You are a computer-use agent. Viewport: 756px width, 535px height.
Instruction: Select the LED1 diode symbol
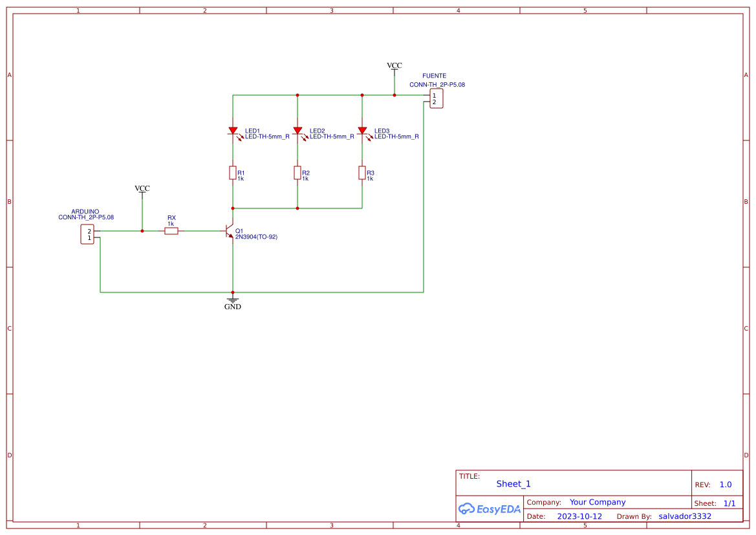pyautogui.click(x=233, y=131)
